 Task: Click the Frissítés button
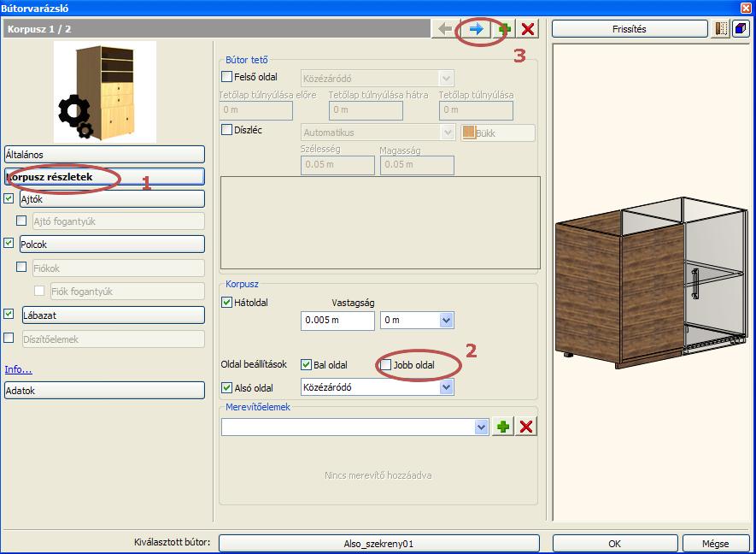630,29
